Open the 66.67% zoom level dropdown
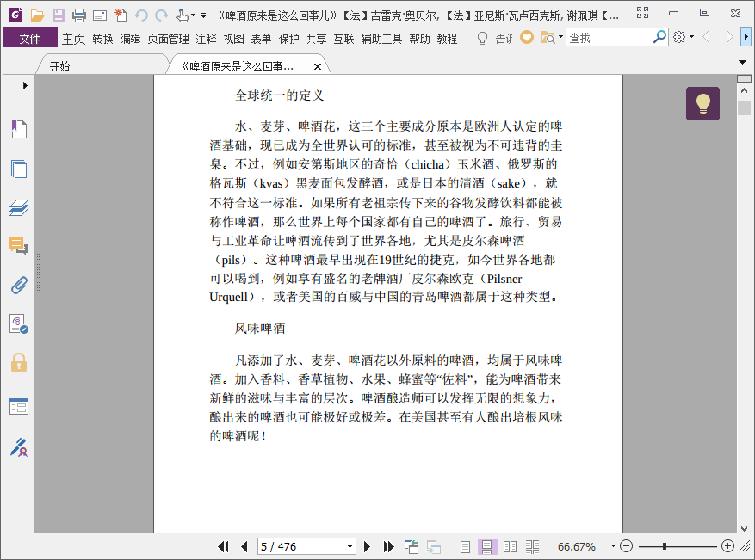 (614, 546)
